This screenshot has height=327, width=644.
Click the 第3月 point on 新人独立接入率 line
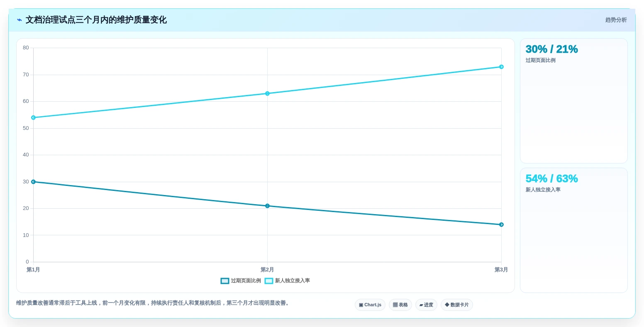pos(501,67)
